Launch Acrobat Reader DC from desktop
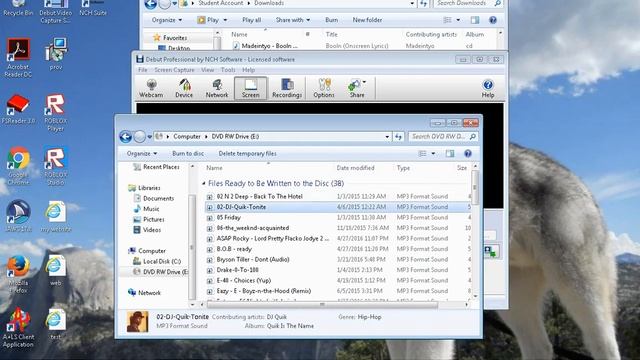640x360 pixels. point(18,58)
